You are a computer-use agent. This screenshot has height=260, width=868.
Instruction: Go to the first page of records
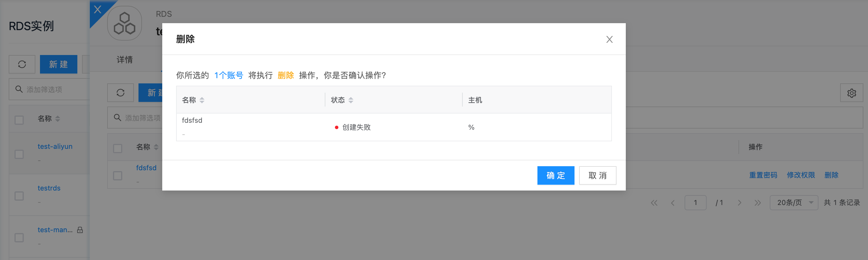click(654, 203)
